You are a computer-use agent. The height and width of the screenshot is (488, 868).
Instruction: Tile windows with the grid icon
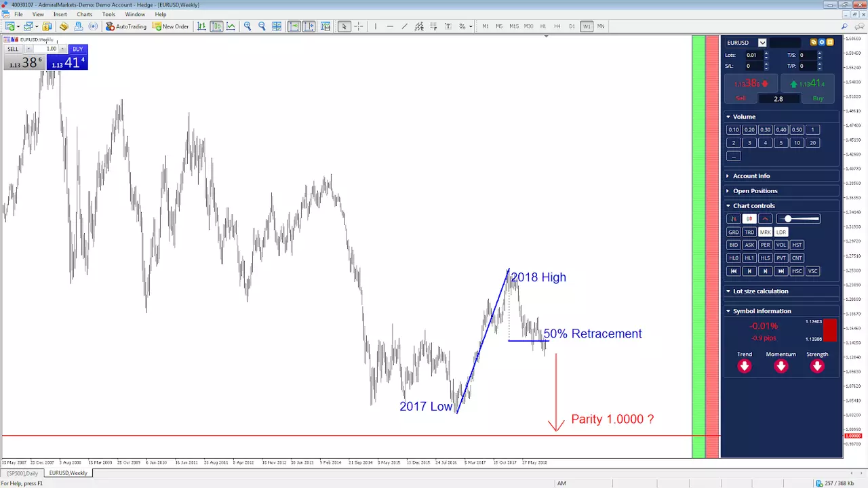(x=277, y=26)
